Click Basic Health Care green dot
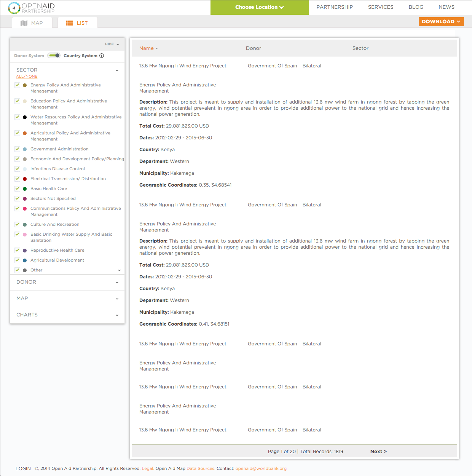This screenshot has width=472, height=476. tap(25, 189)
